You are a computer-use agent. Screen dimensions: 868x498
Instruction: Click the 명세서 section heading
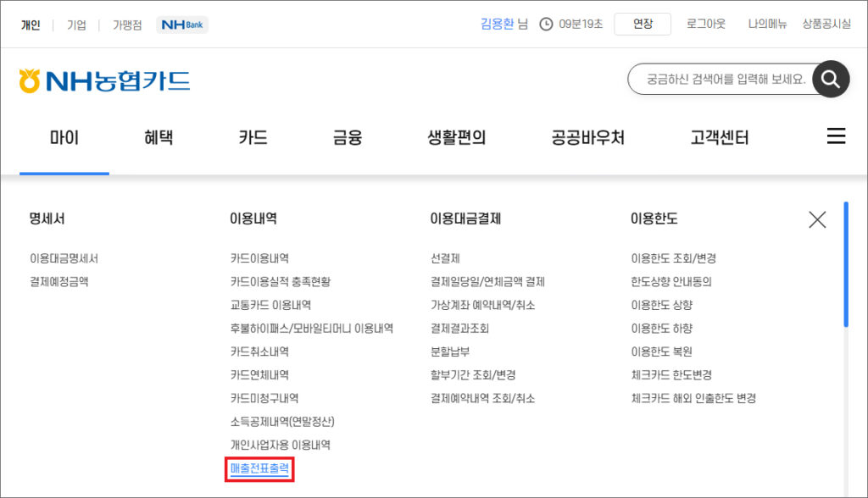[x=47, y=219]
